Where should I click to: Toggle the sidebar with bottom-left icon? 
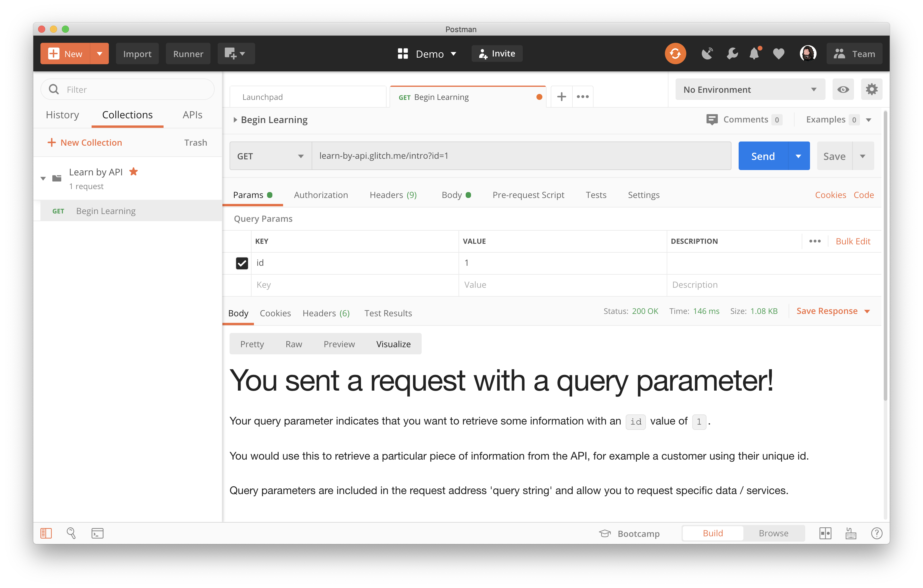click(46, 533)
